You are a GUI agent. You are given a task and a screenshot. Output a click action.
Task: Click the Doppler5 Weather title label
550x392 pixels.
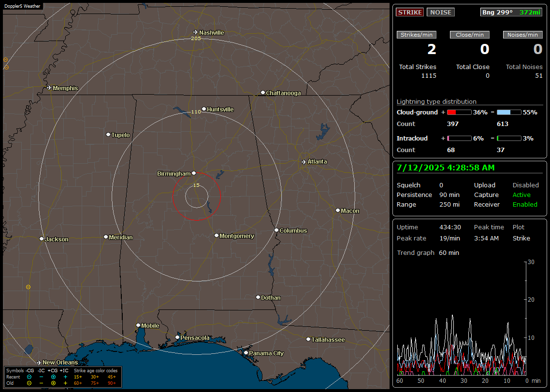pyautogui.click(x=22, y=6)
